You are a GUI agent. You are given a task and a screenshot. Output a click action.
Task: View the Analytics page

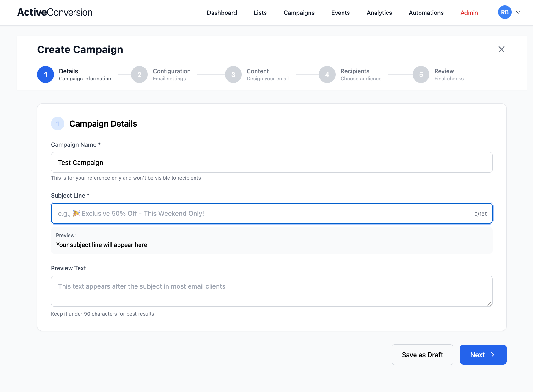[379, 13]
